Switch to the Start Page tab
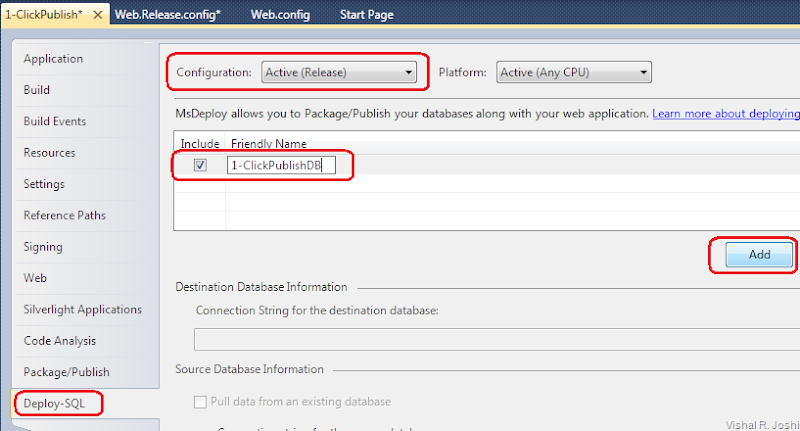 (x=366, y=15)
